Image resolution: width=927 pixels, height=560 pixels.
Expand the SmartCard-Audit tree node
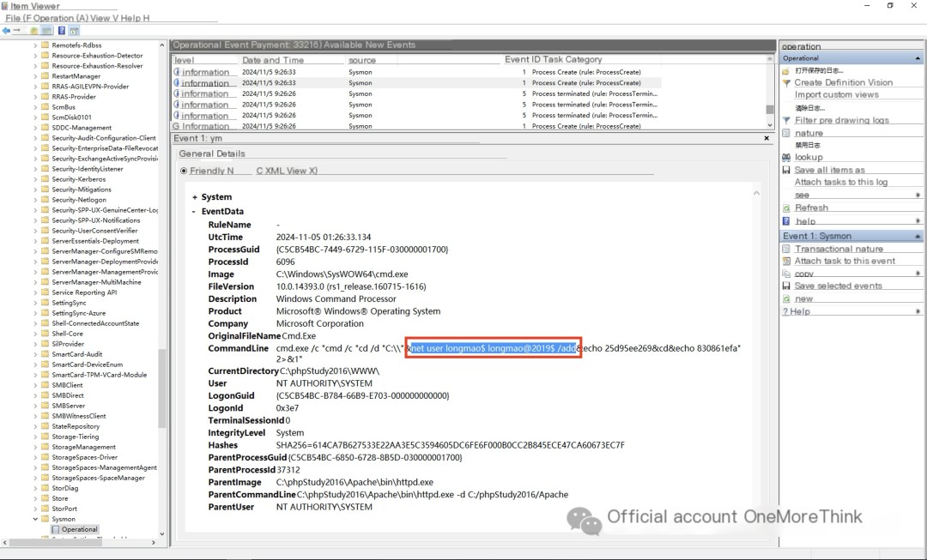35,354
